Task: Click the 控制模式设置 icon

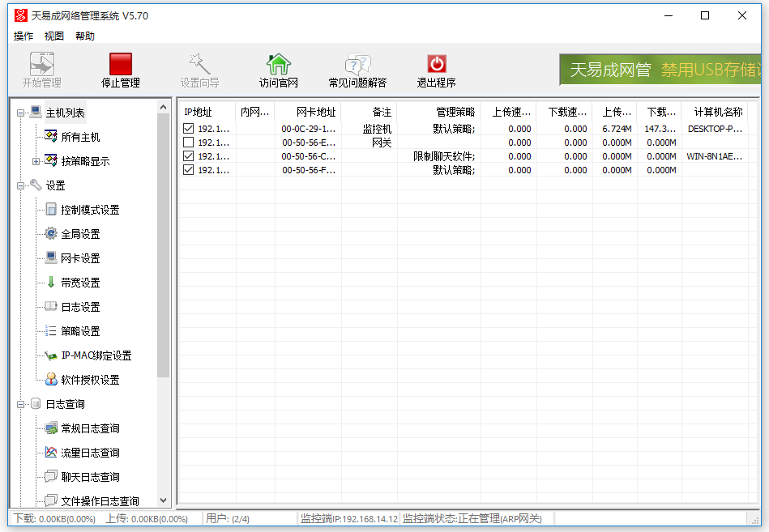Action: (x=51, y=210)
